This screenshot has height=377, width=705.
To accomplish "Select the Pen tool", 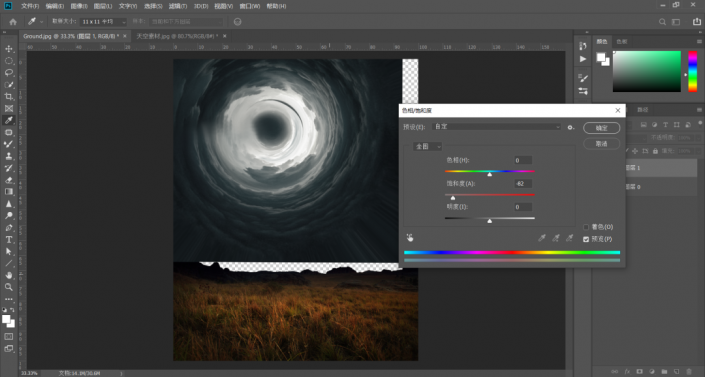I will pos(9,228).
